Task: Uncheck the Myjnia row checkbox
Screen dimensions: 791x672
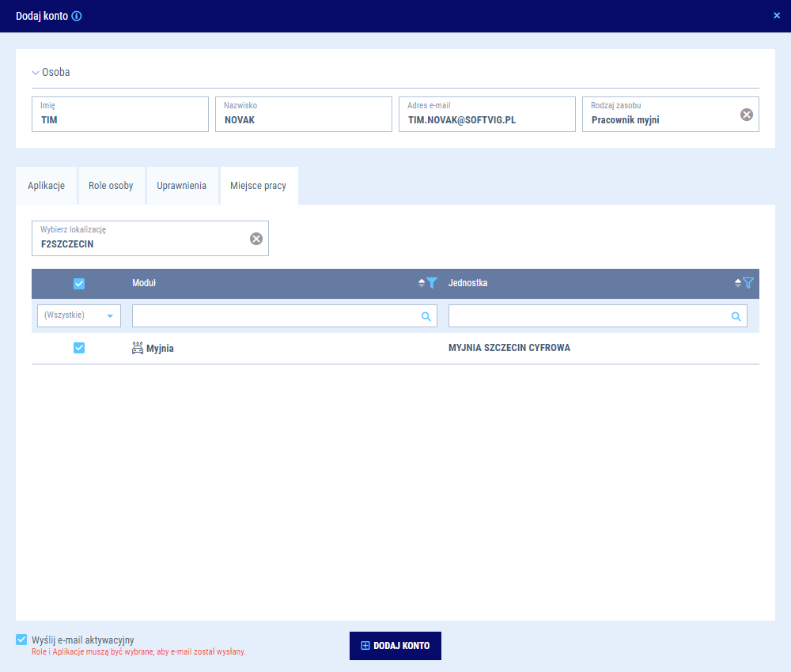Action: click(79, 348)
